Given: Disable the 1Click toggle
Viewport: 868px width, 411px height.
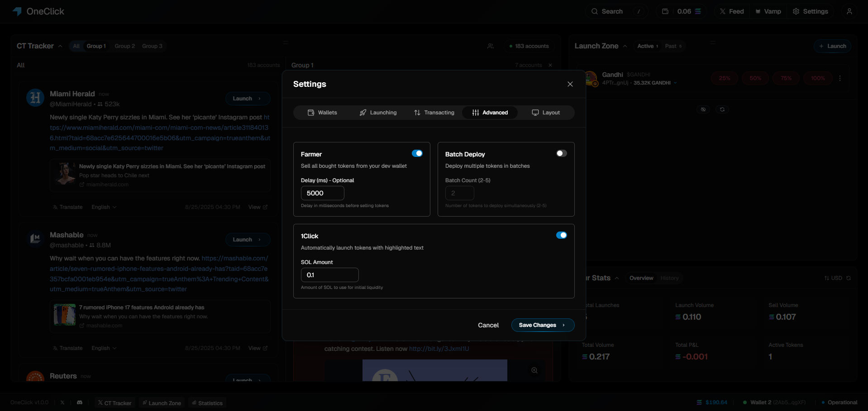Looking at the screenshot, I should point(562,235).
